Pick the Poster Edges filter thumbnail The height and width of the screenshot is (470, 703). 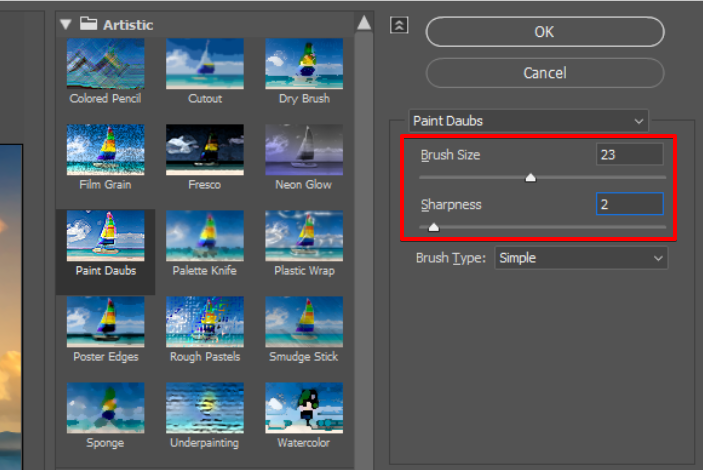coord(105,322)
